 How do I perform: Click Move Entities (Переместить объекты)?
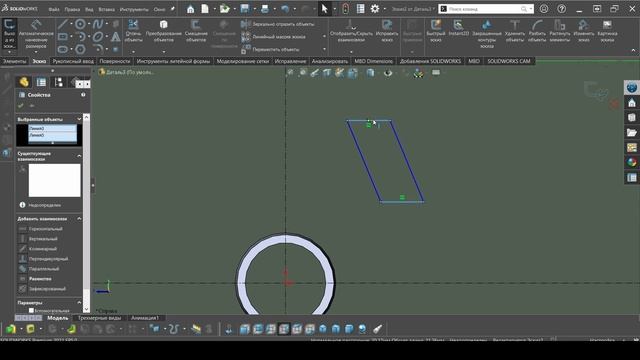pyautogui.click(x=271, y=49)
